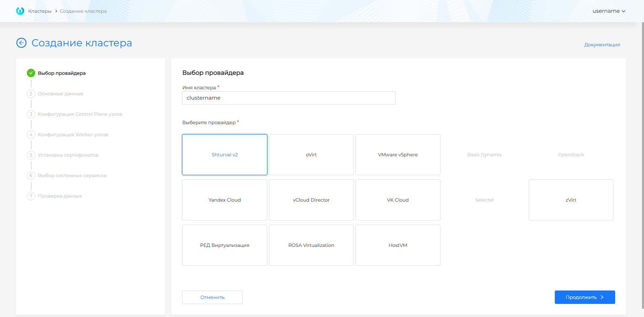644x317 pixels.
Task: Click step 6 circle icon
Action: point(31,175)
